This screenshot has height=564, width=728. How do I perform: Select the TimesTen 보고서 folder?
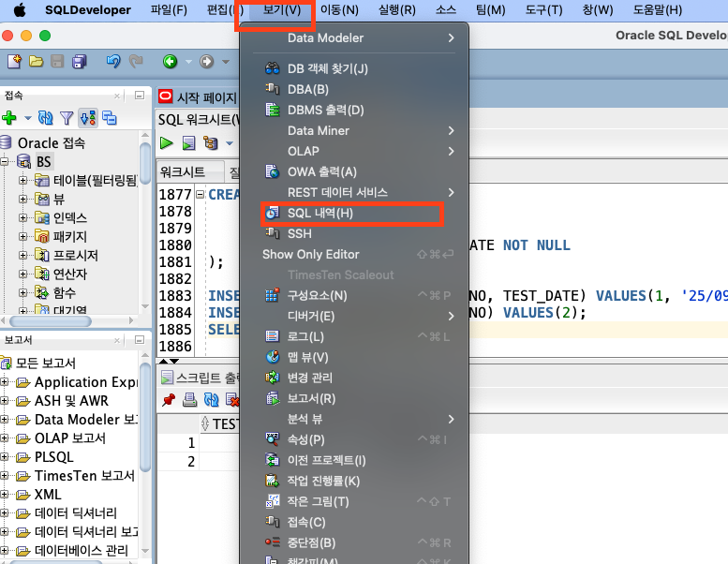pos(84,476)
